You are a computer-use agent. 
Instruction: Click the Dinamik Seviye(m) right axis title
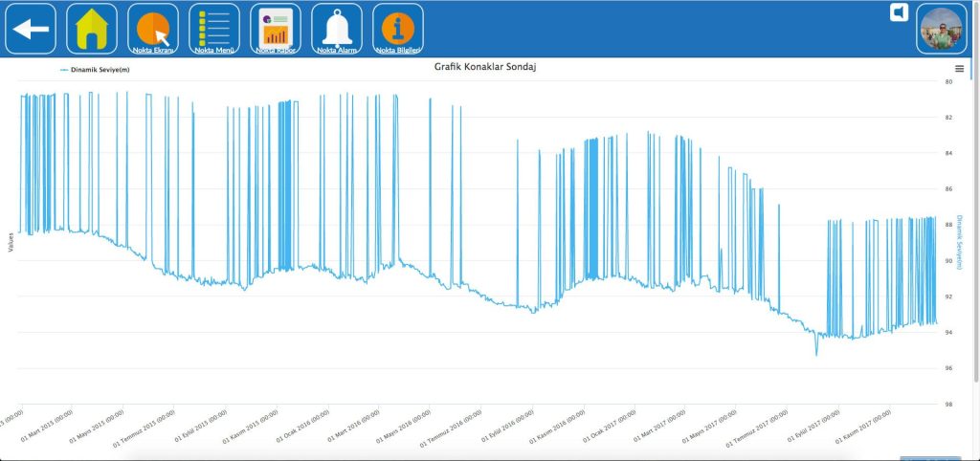tap(960, 242)
